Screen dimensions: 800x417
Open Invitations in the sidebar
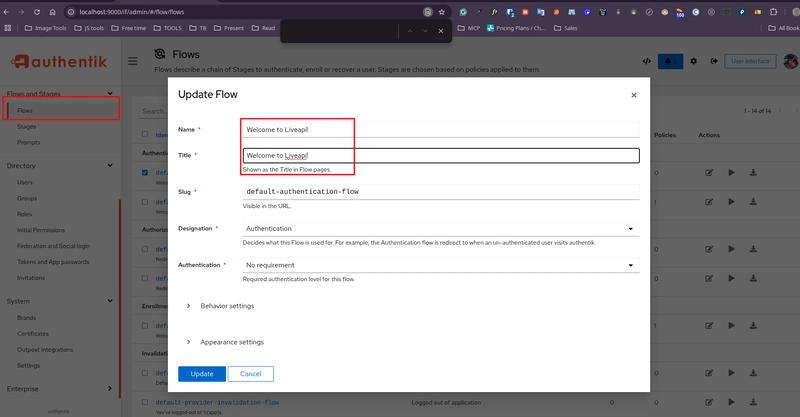pyautogui.click(x=31, y=278)
